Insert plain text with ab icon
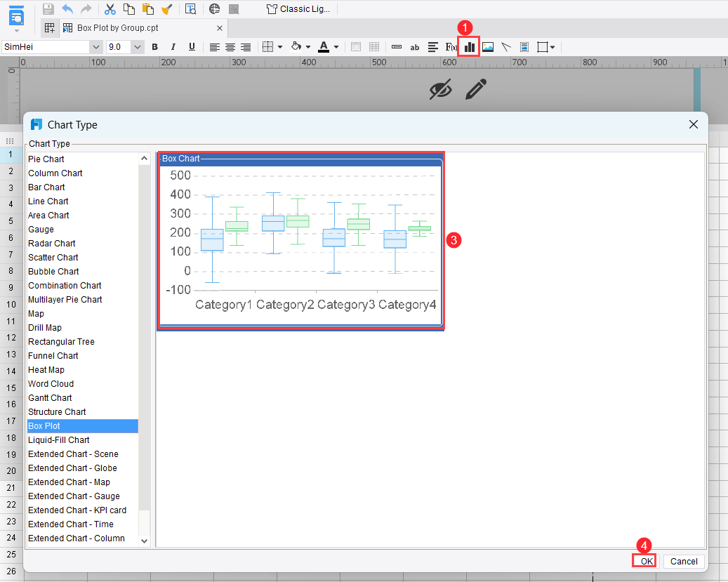The image size is (728, 582). [x=415, y=47]
